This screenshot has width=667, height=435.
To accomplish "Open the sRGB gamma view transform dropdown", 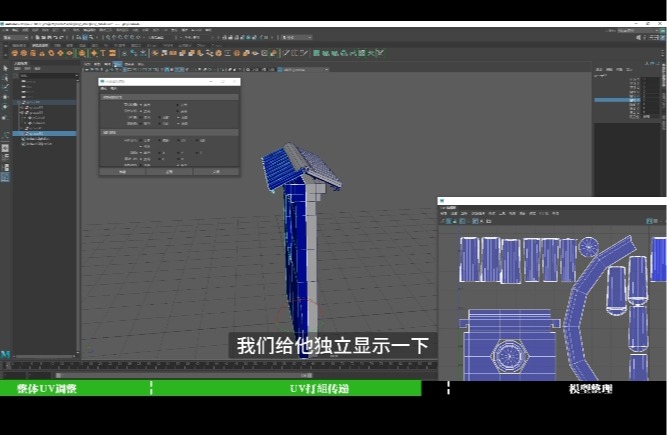I will point(304,69).
